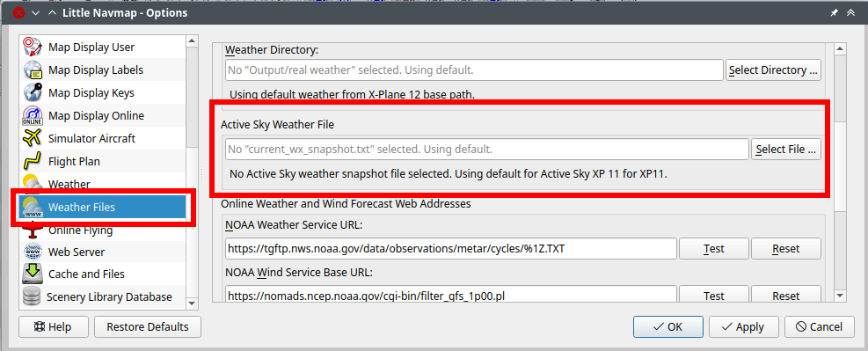Viewport: 868px width, 351px height.
Task: Click the up-chevron icon beside window title
Action: 53,12
